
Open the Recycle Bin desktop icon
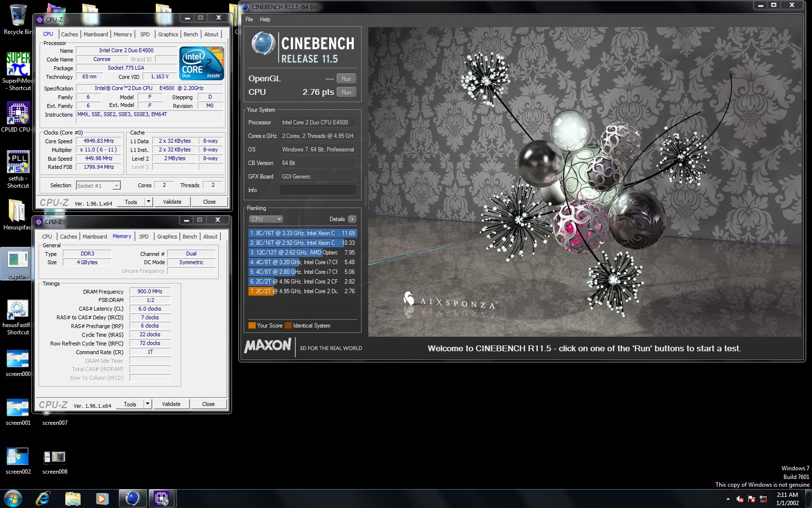click(x=18, y=15)
